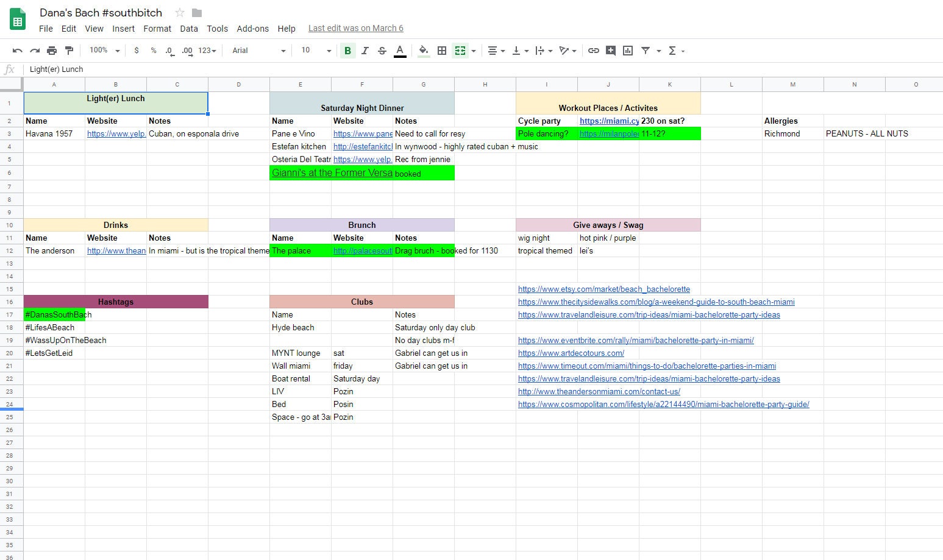943x560 pixels.
Task: Click the Redo arrow icon
Action: click(x=35, y=51)
